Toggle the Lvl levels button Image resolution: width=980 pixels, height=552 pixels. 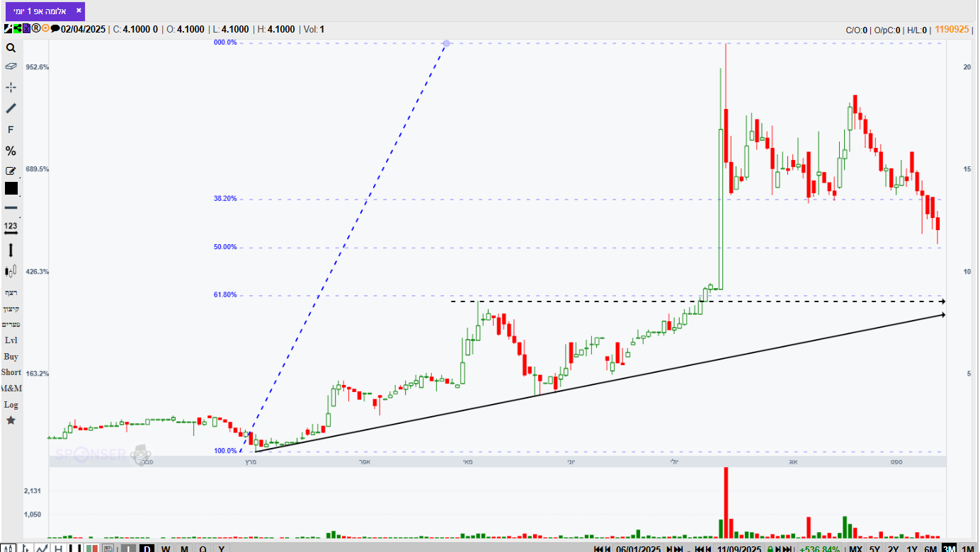[11, 340]
